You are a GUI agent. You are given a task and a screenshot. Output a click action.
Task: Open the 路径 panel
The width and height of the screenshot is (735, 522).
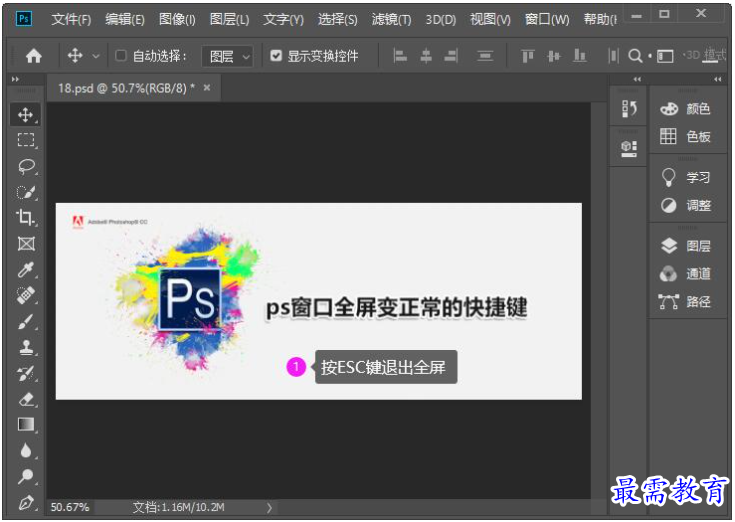pos(685,301)
